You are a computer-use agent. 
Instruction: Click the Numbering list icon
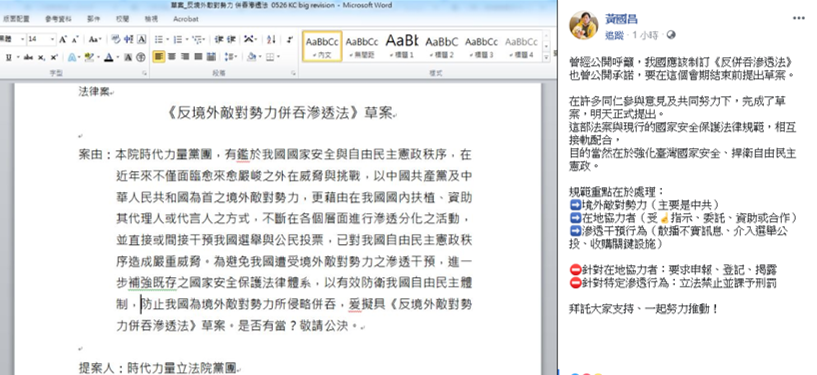(178, 39)
